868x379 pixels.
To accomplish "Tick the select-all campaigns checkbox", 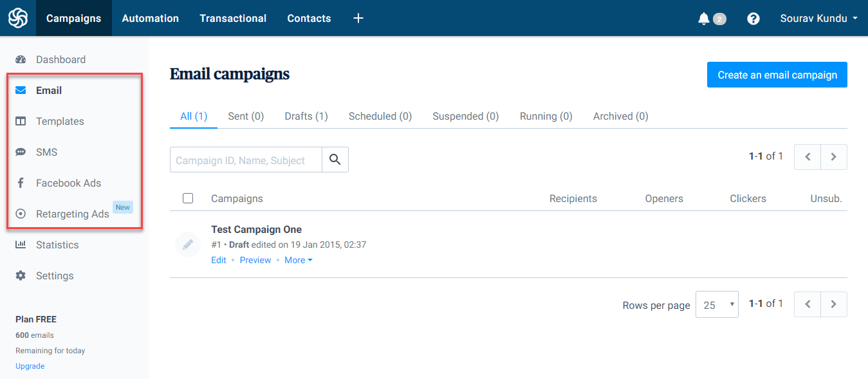I will coord(188,198).
